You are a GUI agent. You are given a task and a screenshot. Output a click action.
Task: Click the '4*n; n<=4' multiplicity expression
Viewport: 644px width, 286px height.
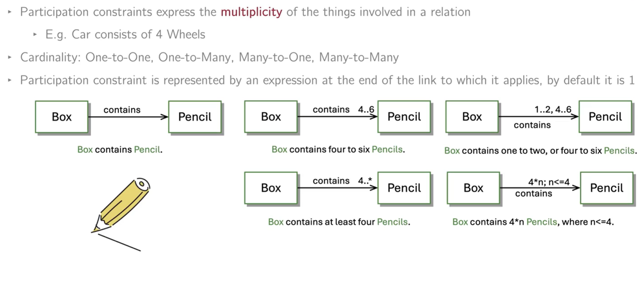coord(549,182)
